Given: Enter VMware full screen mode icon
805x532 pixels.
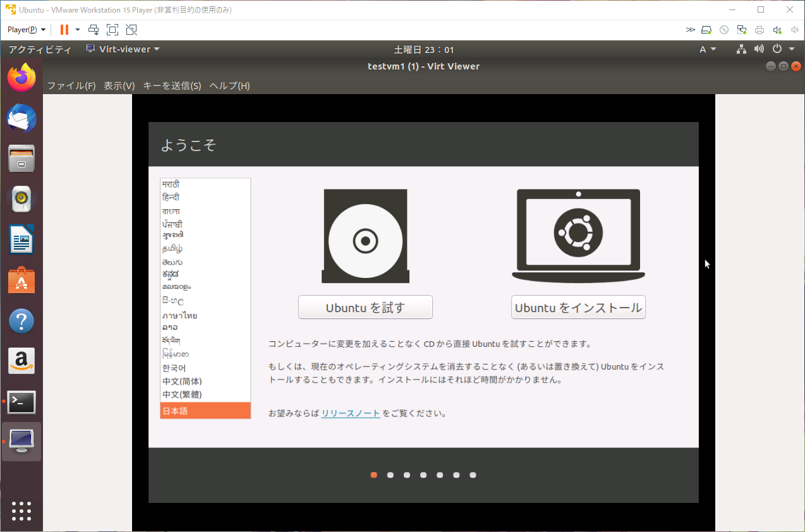Looking at the screenshot, I should [x=112, y=30].
